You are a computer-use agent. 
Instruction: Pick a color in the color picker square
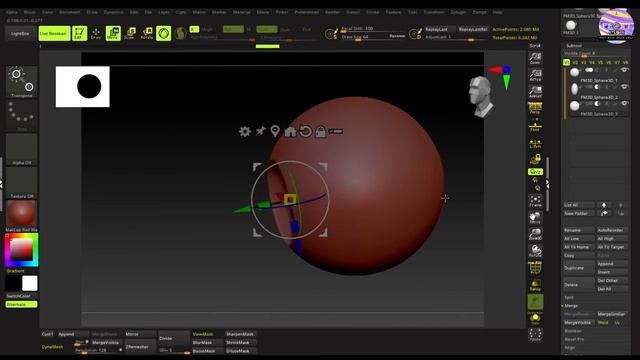[x=21, y=249]
